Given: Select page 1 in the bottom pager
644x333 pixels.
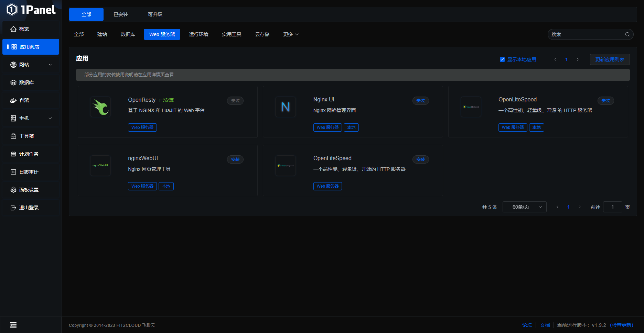Looking at the screenshot, I should [x=568, y=207].
